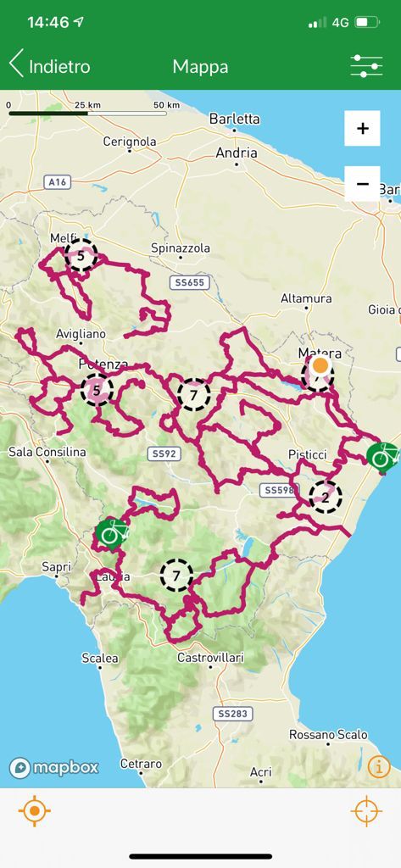Expand the cluster of 7 near Lauria
Screen dimensions: 401x868
(176, 576)
